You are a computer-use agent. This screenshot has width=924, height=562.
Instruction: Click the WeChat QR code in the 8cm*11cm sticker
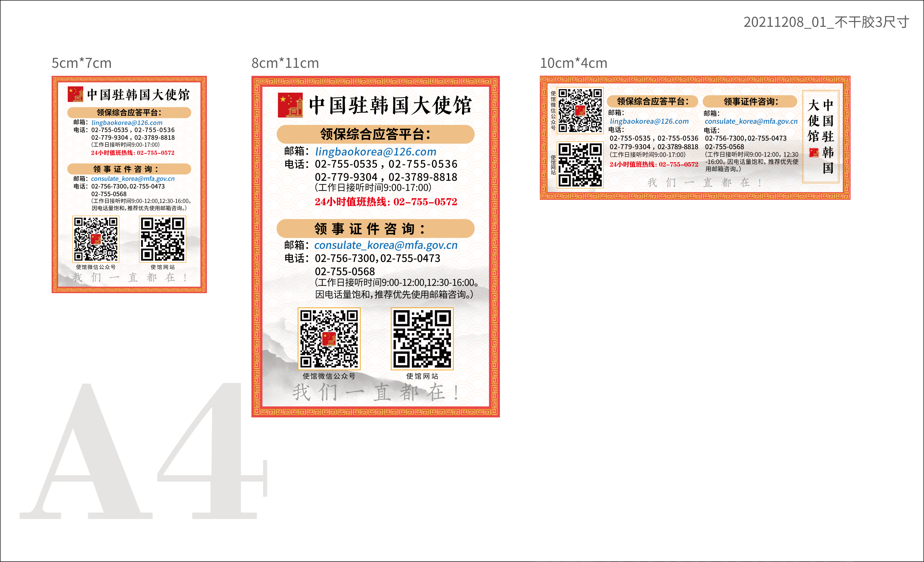pyautogui.click(x=329, y=339)
